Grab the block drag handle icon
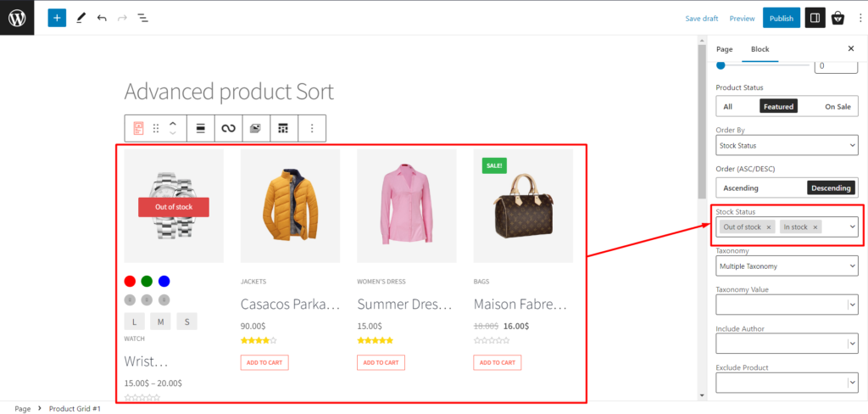The image size is (868, 414). tap(156, 128)
